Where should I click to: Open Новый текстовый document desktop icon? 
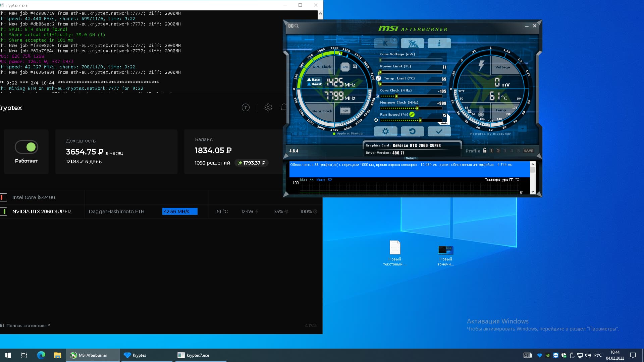(395, 253)
